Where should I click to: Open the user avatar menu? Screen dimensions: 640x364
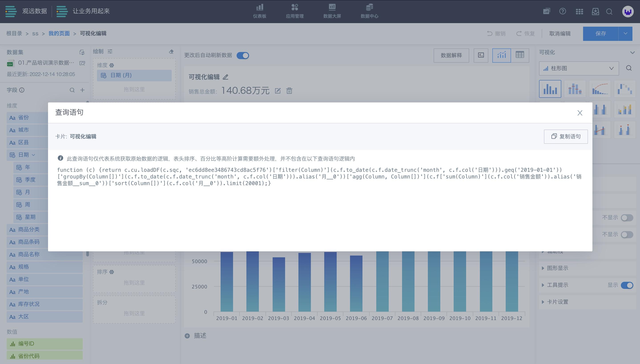point(628,12)
